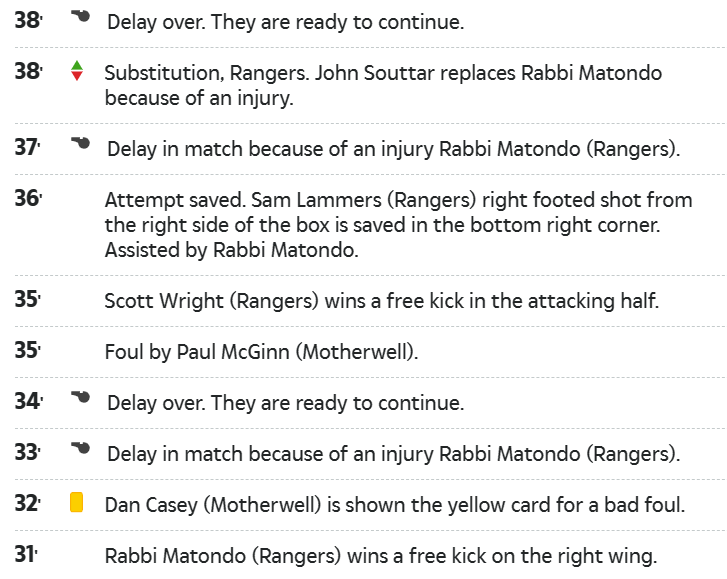Click whistle icon at 38' delay over
This screenshot has width=727, height=579.
point(81,16)
